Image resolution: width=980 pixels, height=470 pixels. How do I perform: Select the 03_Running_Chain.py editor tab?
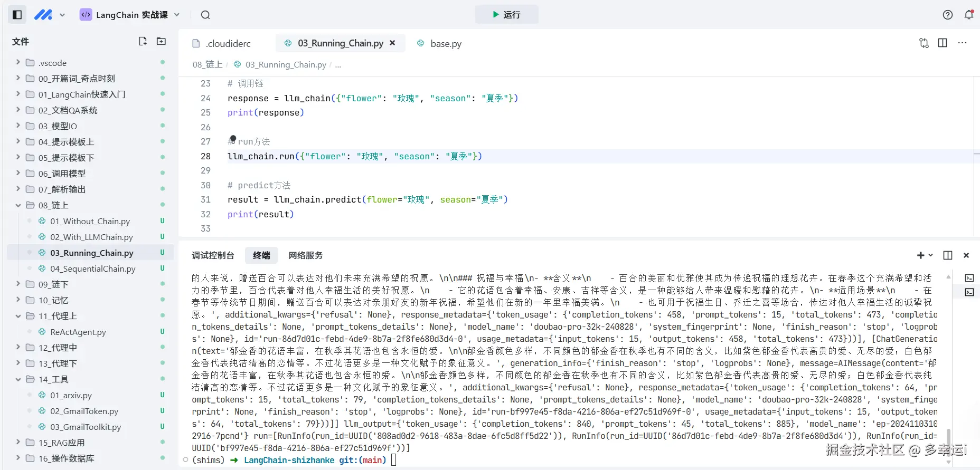pyautogui.click(x=341, y=43)
